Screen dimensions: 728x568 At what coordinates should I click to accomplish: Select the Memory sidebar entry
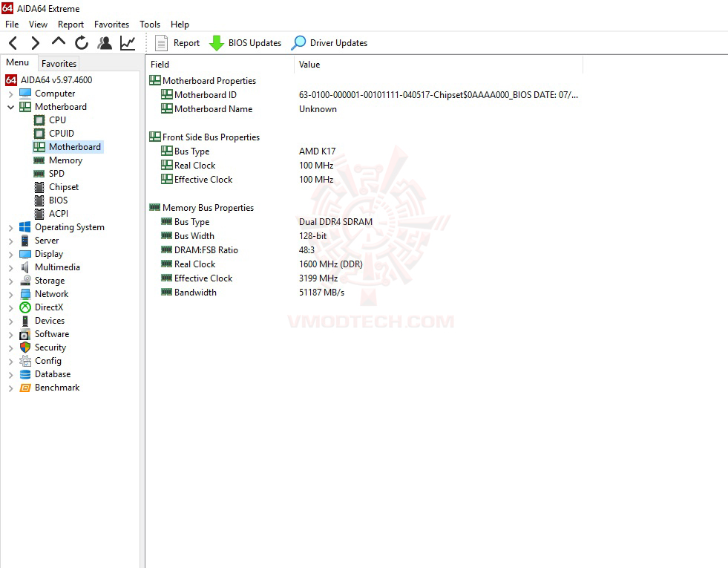tap(65, 160)
